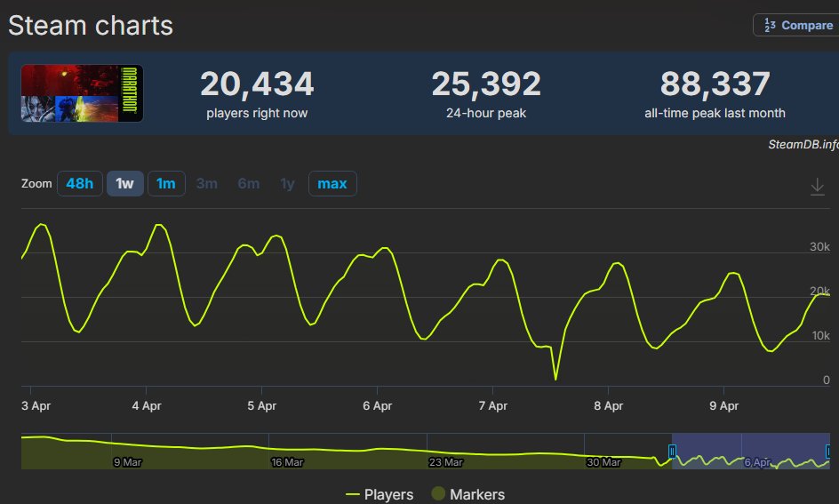This screenshot has height=504, width=839.
Task: Toggle the Players series in legend
Action: [380, 494]
